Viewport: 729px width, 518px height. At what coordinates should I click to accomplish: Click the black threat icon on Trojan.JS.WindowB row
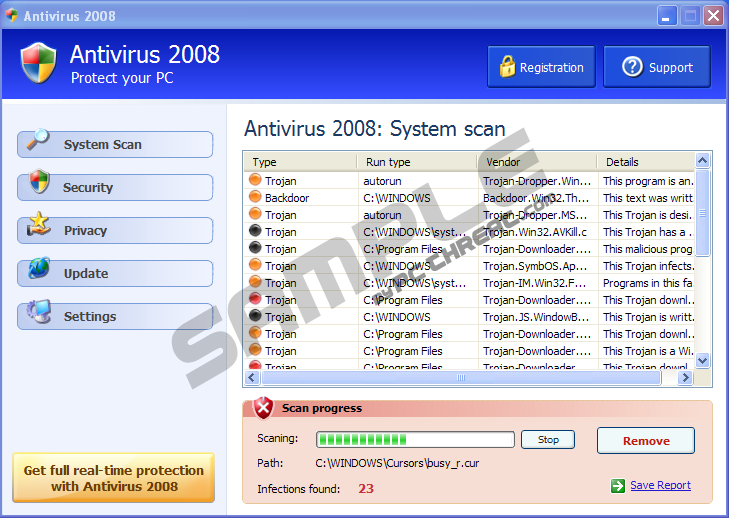coord(255,316)
